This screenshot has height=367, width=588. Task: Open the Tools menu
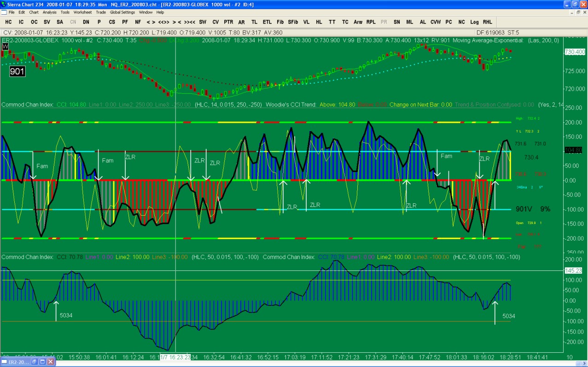(x=65, y=12)
